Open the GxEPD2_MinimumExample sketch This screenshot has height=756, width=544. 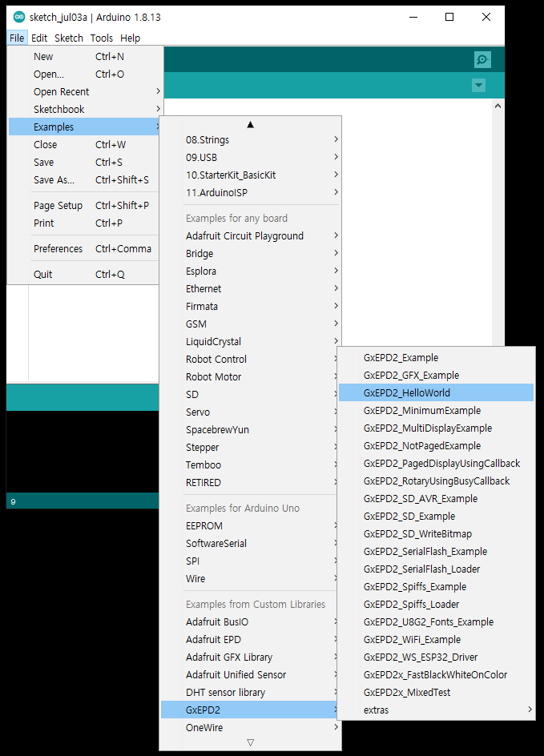tap(437, 410)
